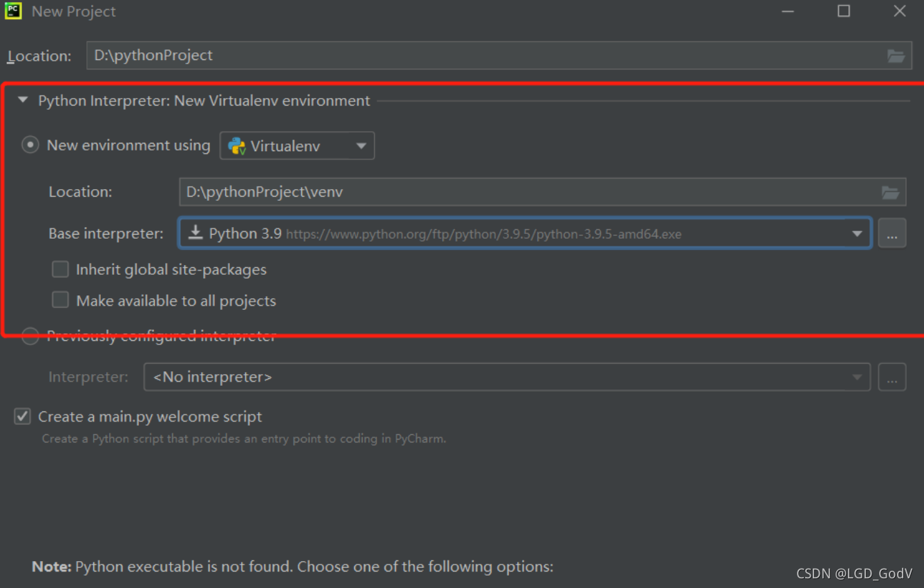Click the PyCharm logo icon in title bar
Image resolution: width=924 pixels, height=588 pixels.
click(x=13, y=11)
